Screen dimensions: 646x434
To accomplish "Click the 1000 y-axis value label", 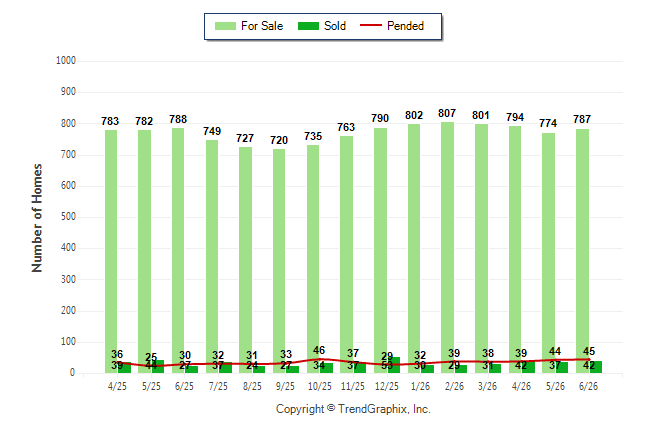I will point(66,61).
